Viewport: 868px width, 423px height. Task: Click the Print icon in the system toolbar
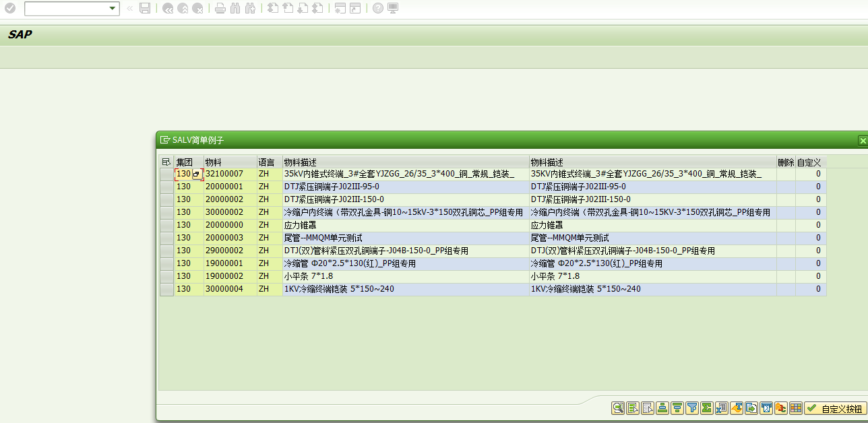tap(220, 9)
